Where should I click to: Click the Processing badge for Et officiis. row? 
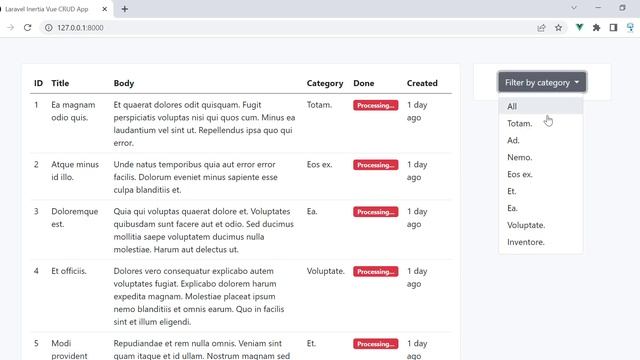coord(376,271)
